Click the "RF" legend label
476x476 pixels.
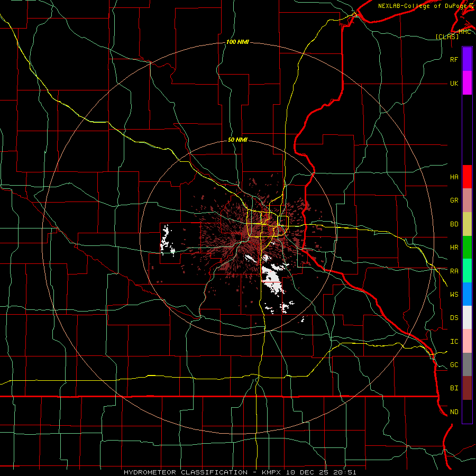point(454,59)
